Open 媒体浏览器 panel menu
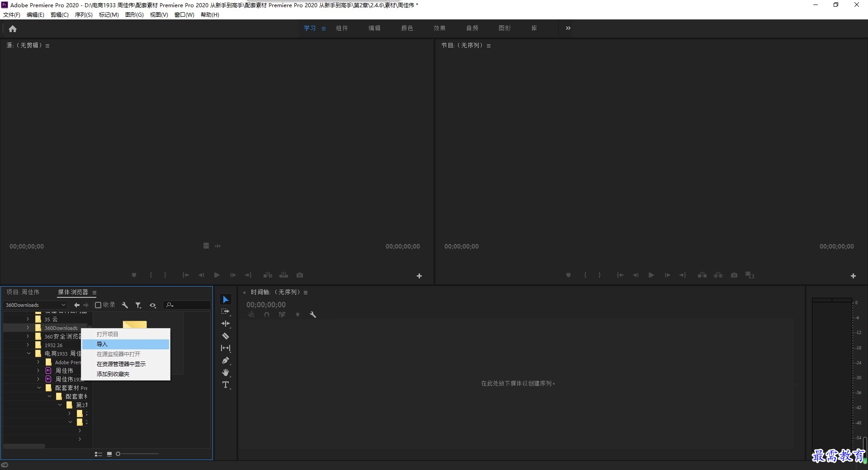Viewport: 868px width, 470px height. [x=94, y=293]
